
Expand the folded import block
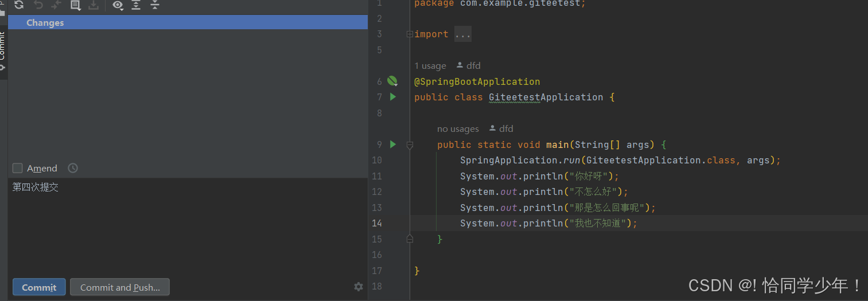(410, 34)
